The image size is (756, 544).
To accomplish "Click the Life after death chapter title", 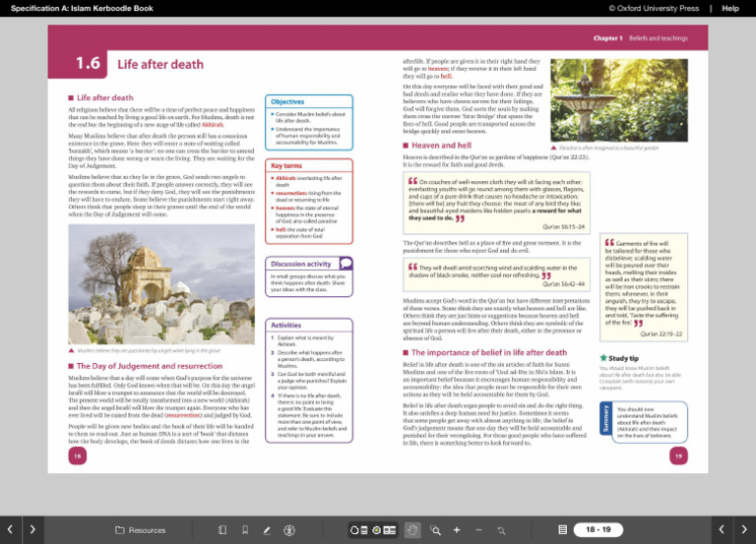I will pos(160,64).
